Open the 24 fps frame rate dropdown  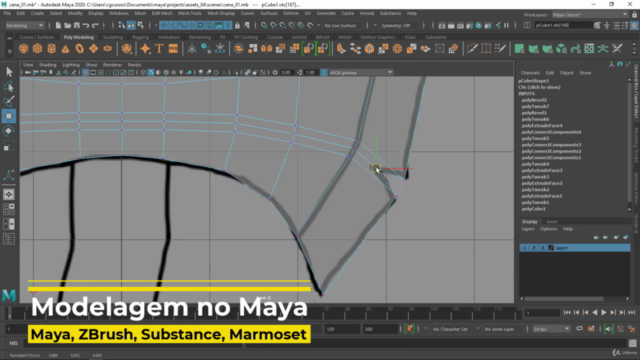(x=551, y=329)
